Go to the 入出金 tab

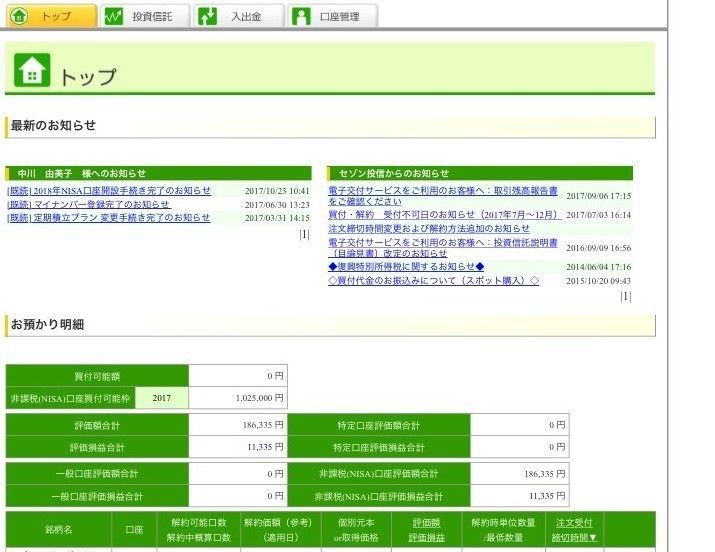[246, 16]
